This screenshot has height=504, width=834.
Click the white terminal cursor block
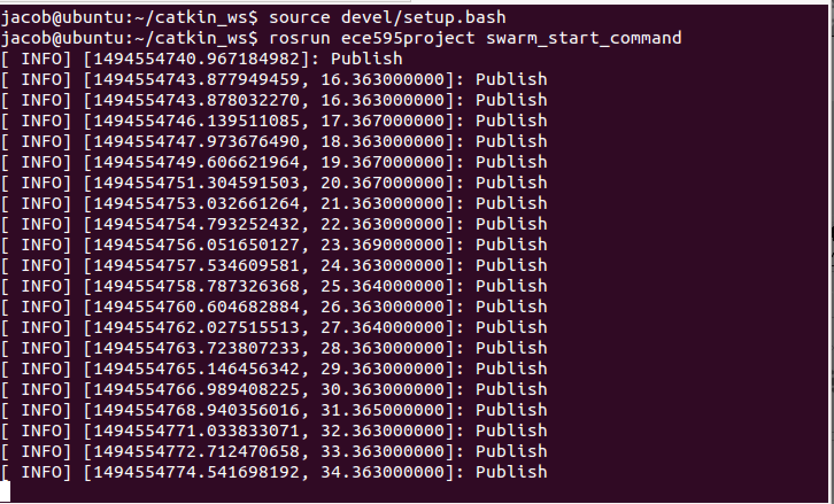pyautogui.click(x=5, y=492)
